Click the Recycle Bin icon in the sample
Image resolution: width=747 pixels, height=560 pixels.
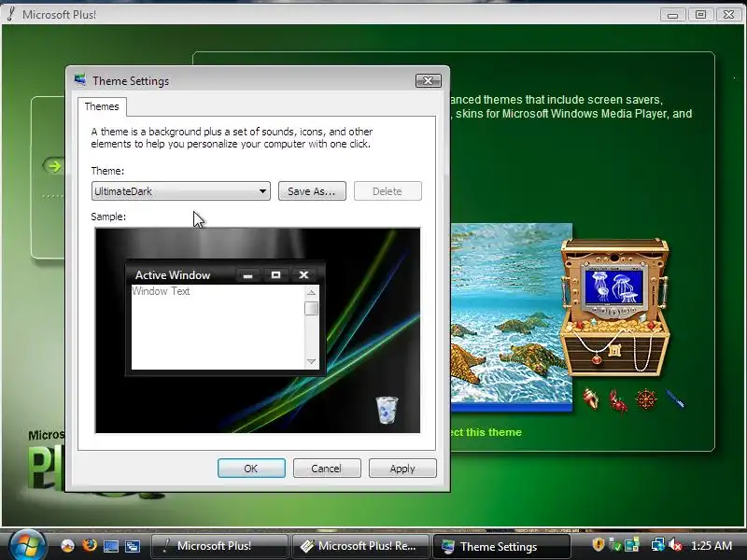387,410
